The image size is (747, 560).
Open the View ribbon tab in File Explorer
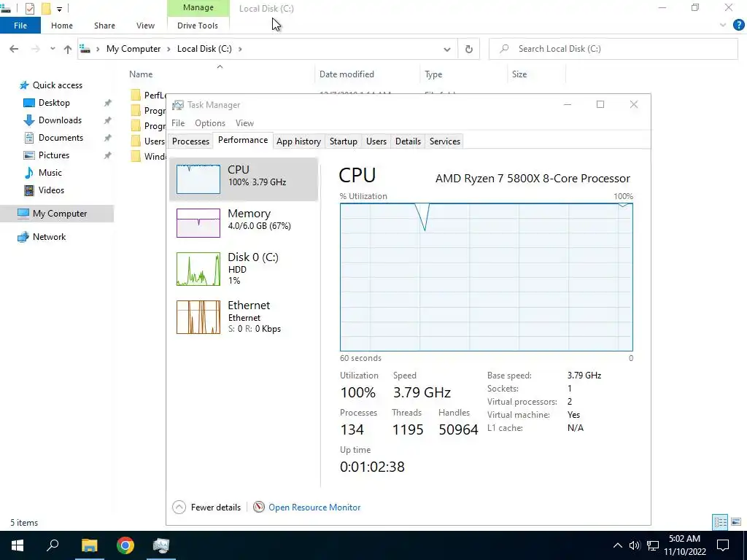click(145, 26)
